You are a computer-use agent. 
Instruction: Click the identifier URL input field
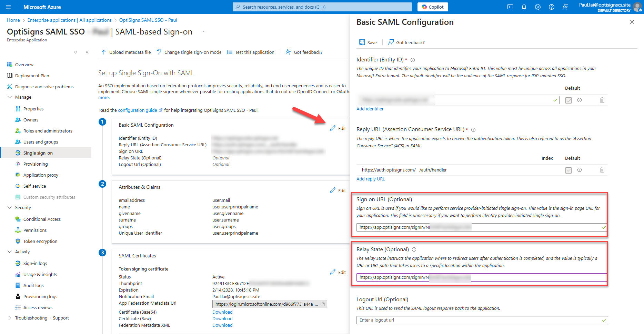point(458,100)
